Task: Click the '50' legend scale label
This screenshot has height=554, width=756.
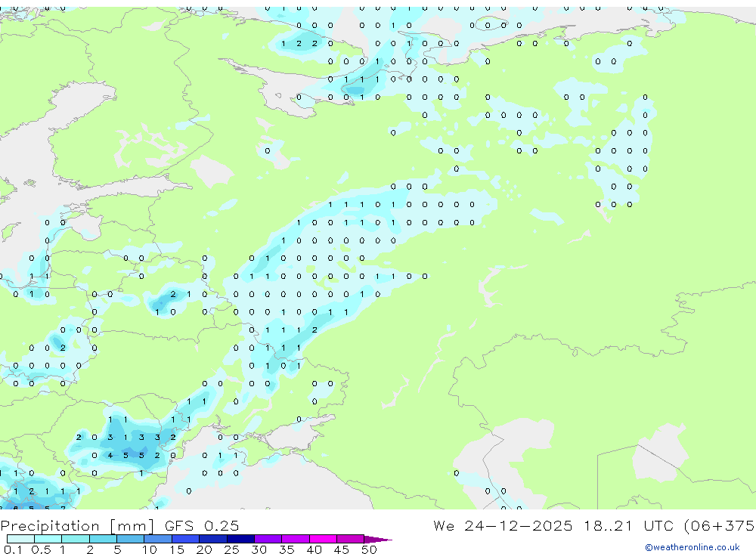Action: pyautogui.click(x=369, y=549)
